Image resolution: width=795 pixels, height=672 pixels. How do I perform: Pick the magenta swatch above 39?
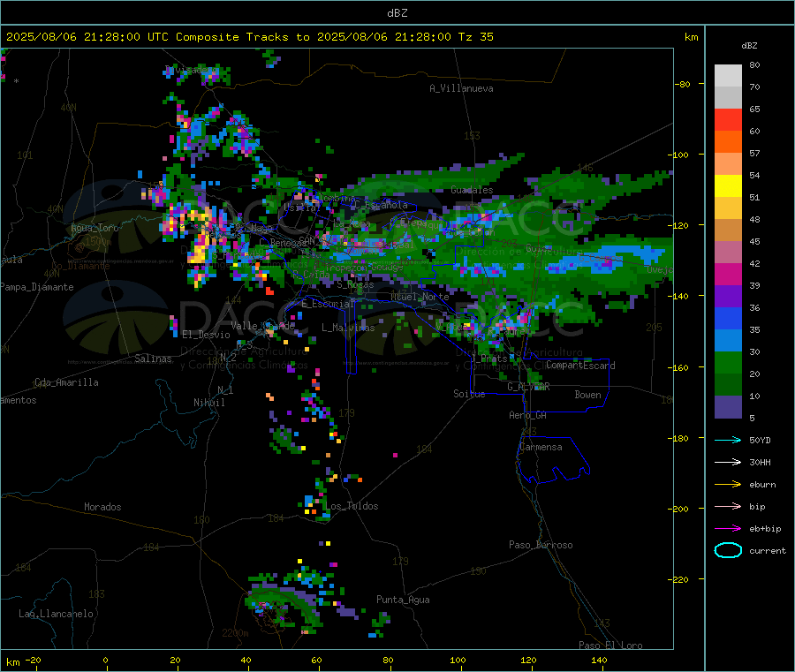point(728,275)
